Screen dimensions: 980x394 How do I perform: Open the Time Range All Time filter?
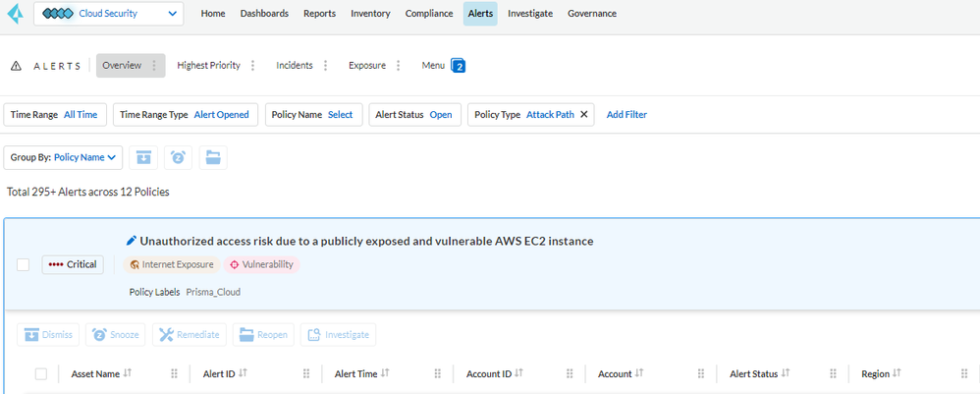pyautogui.click(x=54, y=115)
